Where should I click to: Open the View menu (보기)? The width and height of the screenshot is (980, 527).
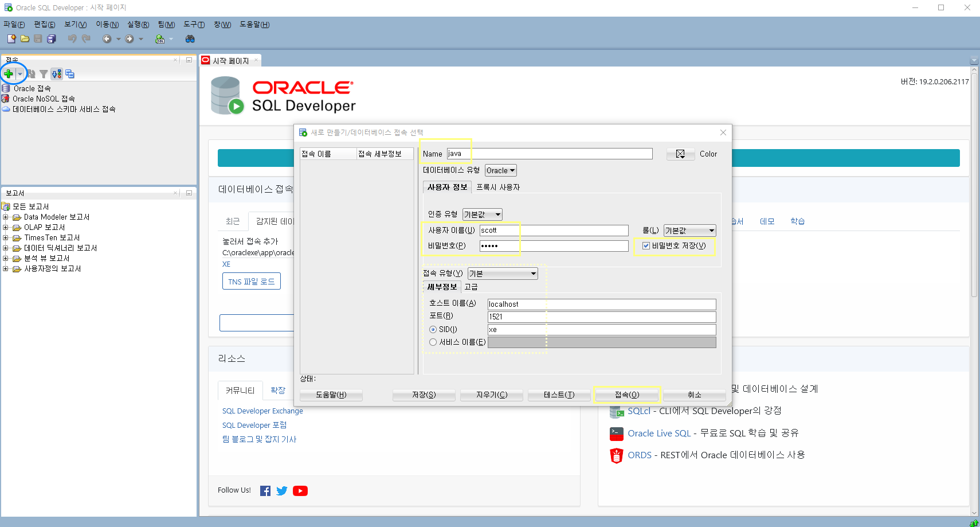pos(76,24)
